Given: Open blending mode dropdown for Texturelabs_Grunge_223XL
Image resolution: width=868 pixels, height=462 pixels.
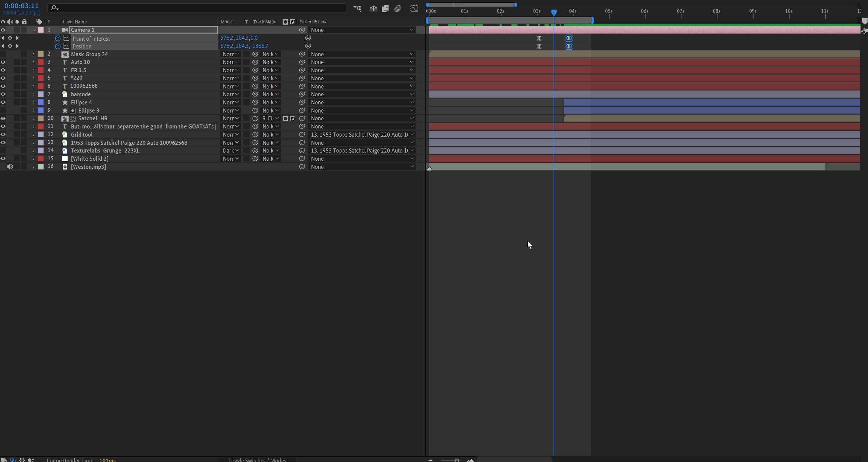Looking at the screenshot, I should tap(231, 150).
